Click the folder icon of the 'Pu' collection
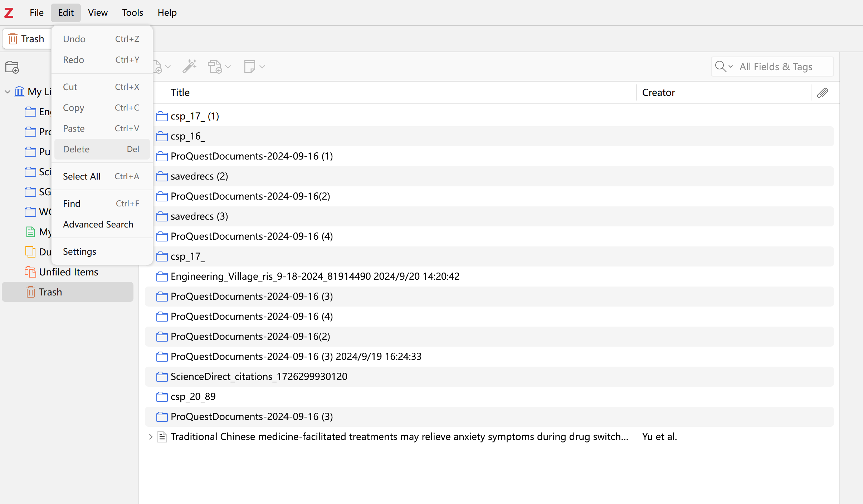 [30, 152]
